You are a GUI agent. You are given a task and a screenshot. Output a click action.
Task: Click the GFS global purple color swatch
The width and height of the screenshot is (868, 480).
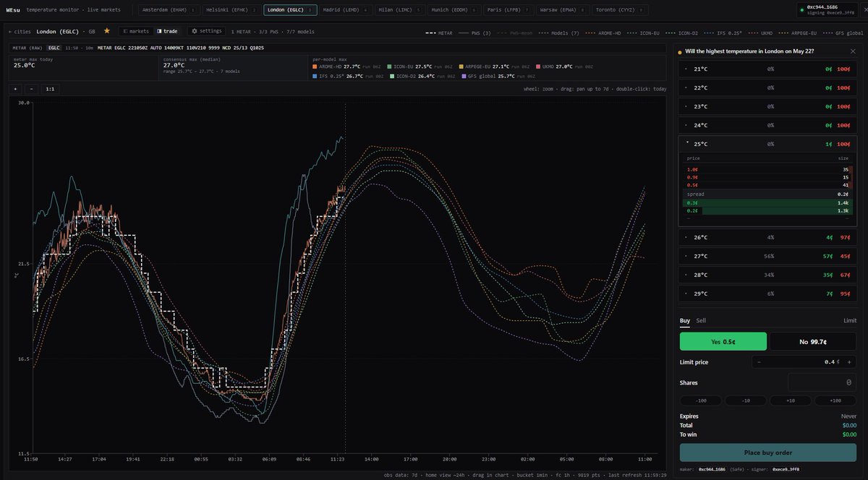464,76
